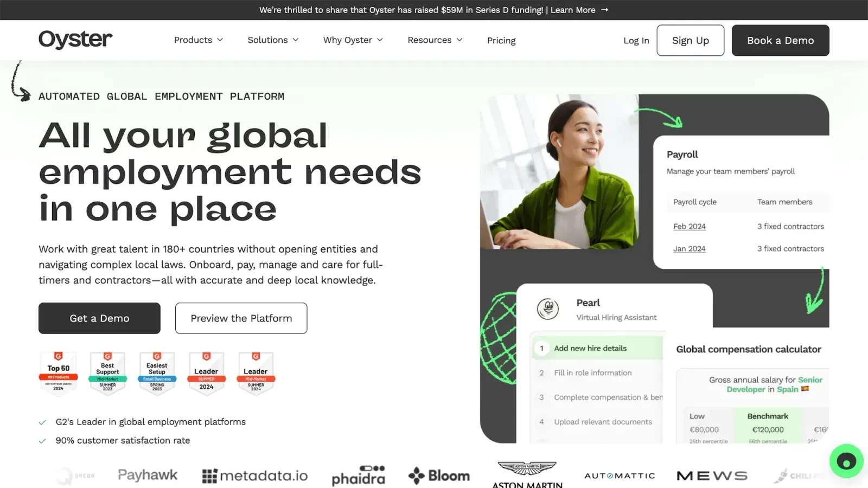Expand the Resources menu chevron
Screen dimensions: 868x488
click(x=459, y=40)
